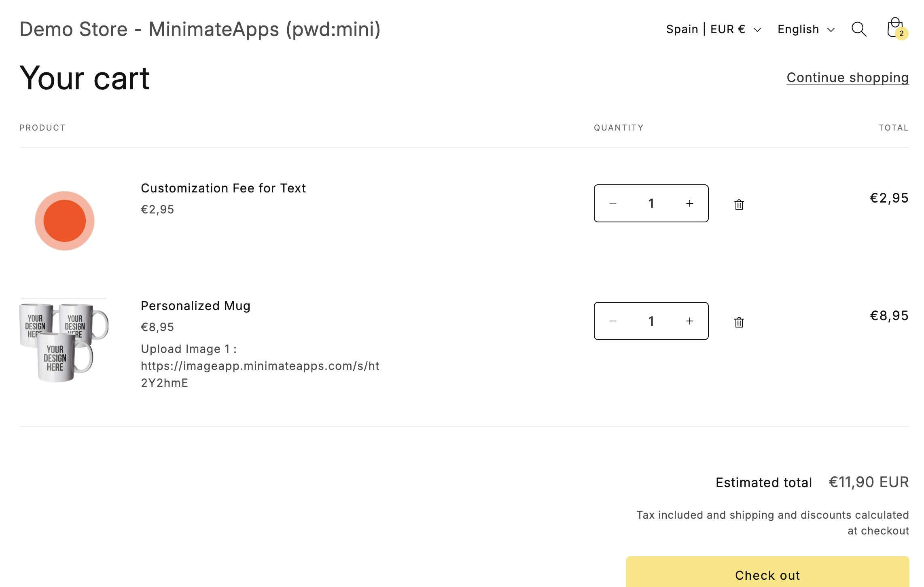Image resolution: width=924 pixels, height=587 pixels.
Task: Expand the Spain | EUR € country selector
Action: point(714,30)
